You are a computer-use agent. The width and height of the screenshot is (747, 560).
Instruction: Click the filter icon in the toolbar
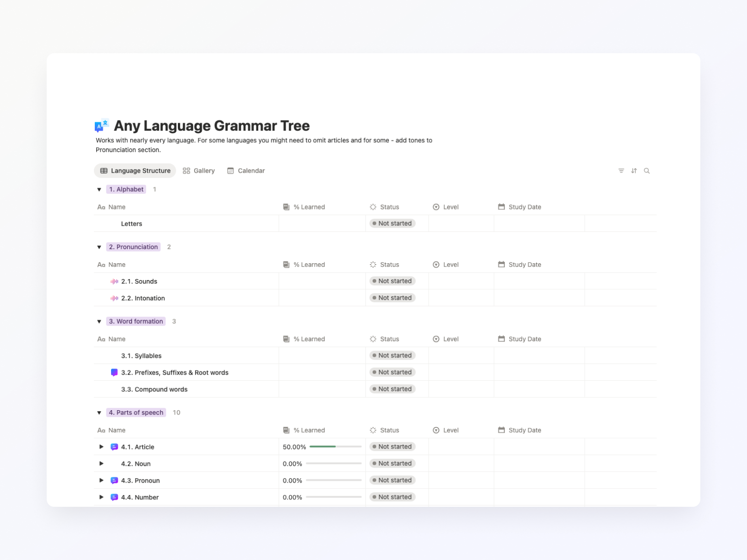(621, 171)
